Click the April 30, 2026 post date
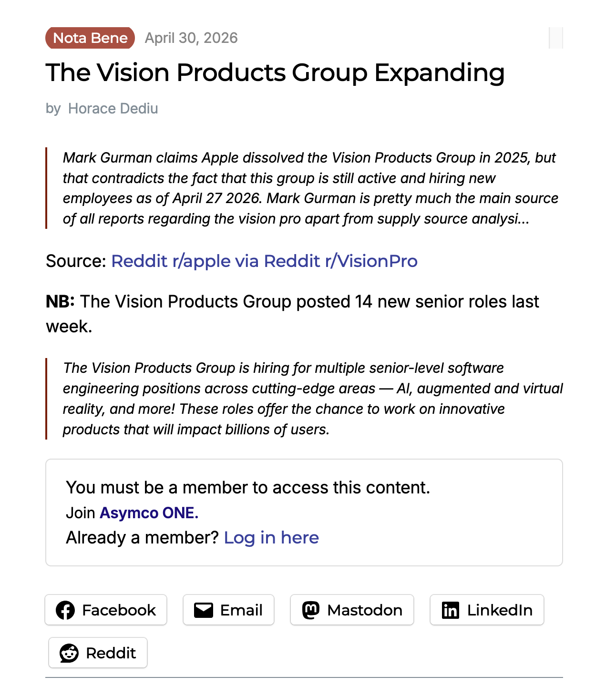The width and height of the screenshot is (616, 697). click(x=191, y=38)
